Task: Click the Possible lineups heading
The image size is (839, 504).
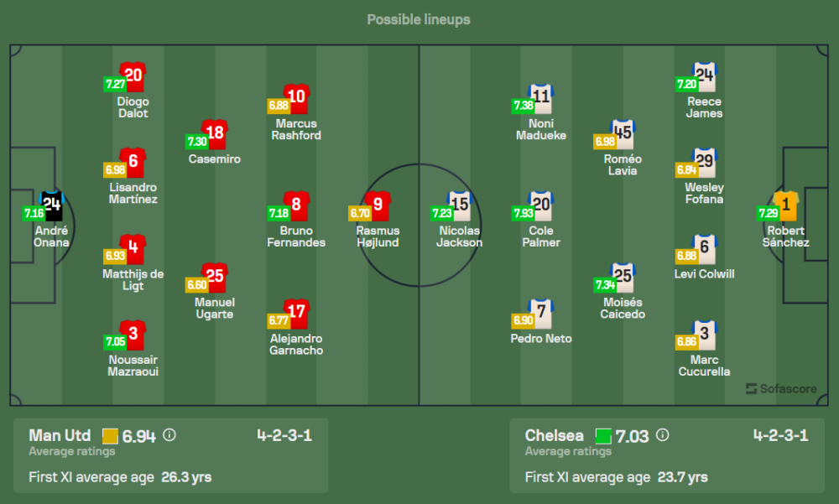Action: (x=419, y=19)
